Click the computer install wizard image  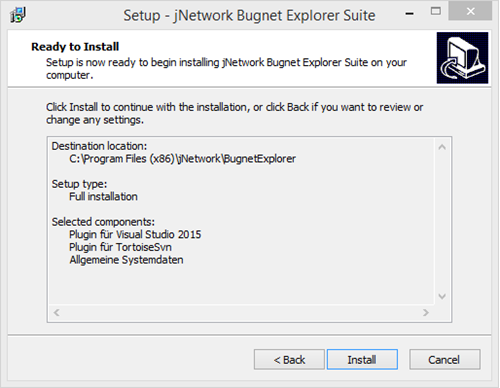pyautogui.click(x=462, y=58)
